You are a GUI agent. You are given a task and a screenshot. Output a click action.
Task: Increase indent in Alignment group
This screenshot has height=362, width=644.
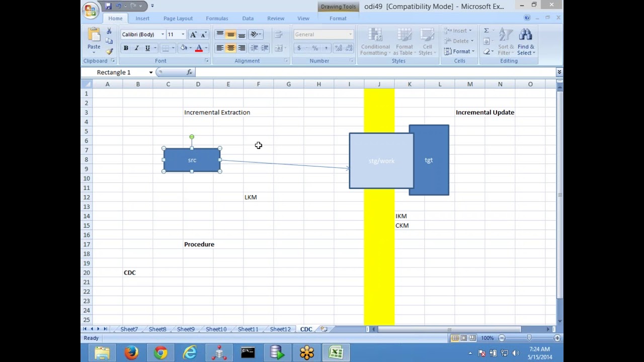265,48
